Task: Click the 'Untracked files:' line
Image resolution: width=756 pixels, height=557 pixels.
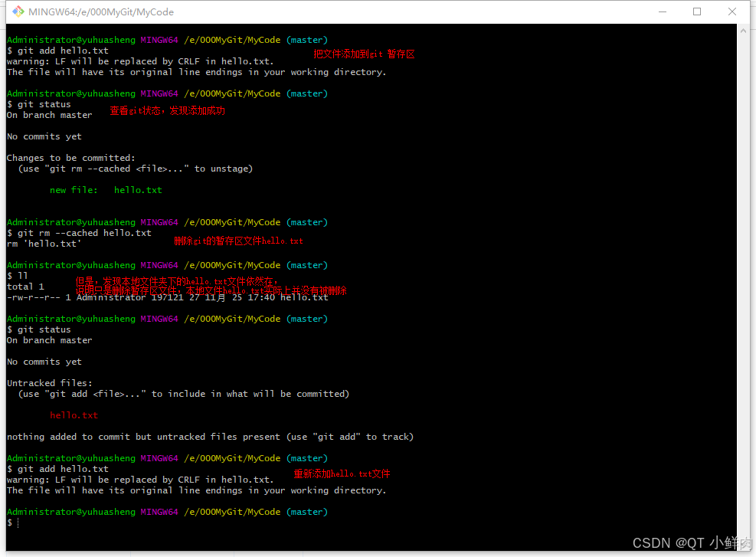Action: [x=50, y=383]
